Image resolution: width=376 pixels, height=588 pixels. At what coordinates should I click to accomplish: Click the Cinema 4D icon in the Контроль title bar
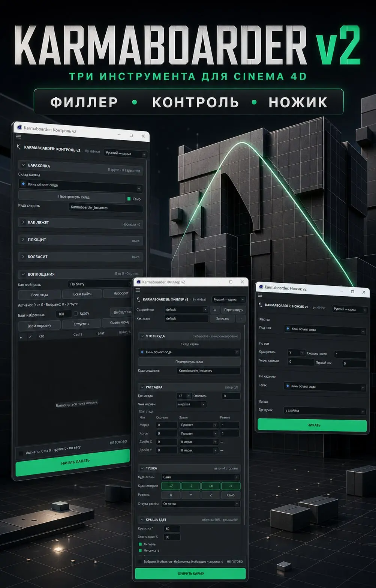tap(19, 127)
